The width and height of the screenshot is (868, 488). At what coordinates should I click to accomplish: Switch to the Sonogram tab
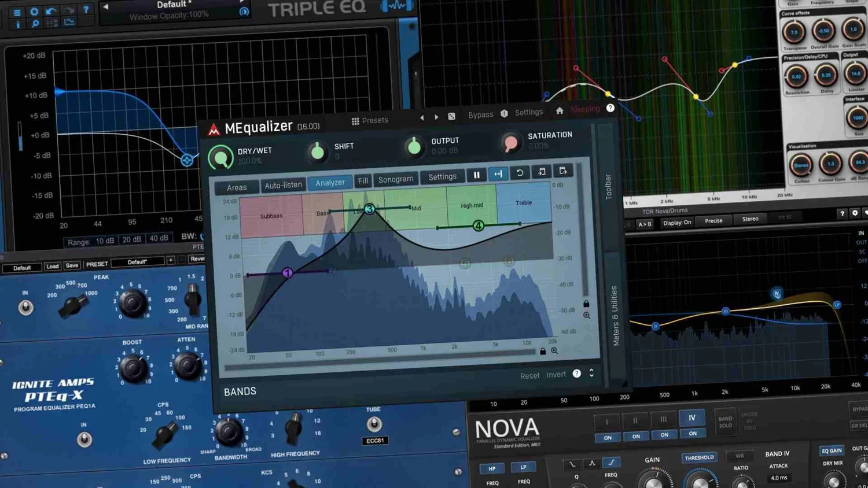pyautogui.click(x=396, y=178)
